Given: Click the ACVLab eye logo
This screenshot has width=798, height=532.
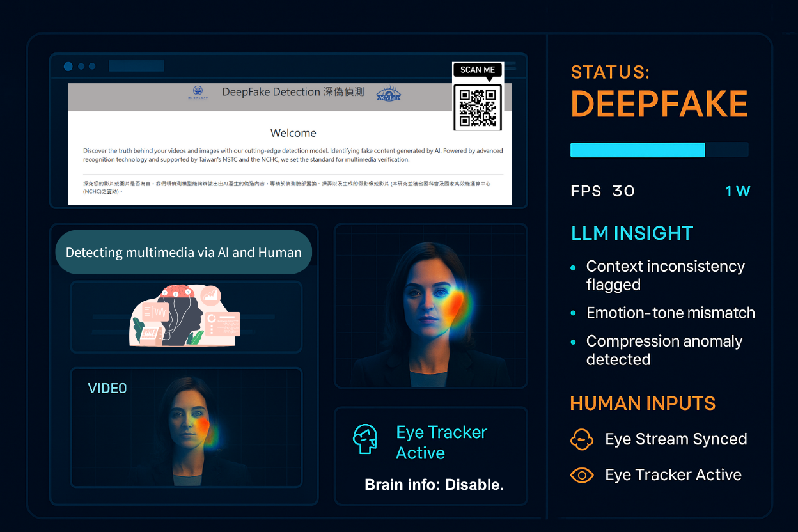Looking at the screenshot, I should point(389,94).
